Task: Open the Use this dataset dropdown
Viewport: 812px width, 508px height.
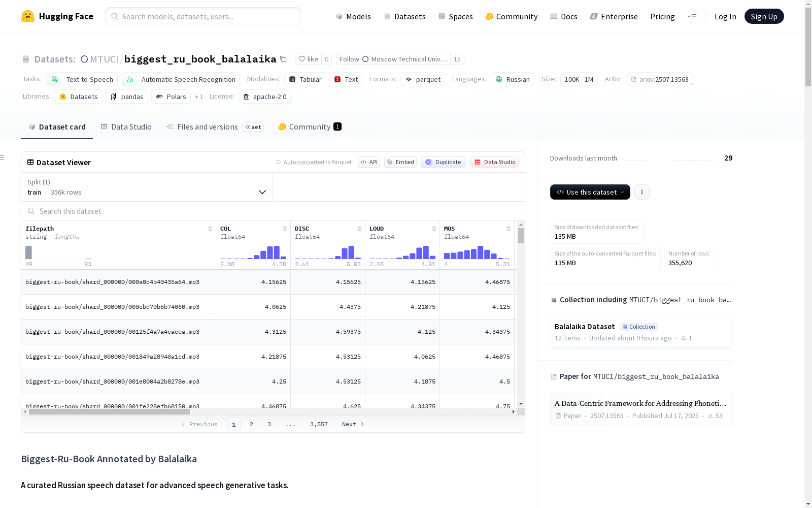Action: [x=590, y=192]
